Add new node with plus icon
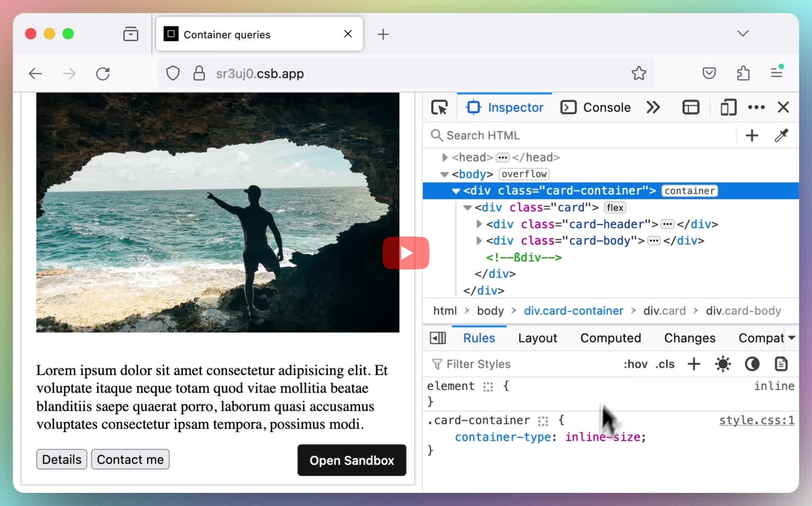This screenshot has width=812, height=506. (752, 135)
